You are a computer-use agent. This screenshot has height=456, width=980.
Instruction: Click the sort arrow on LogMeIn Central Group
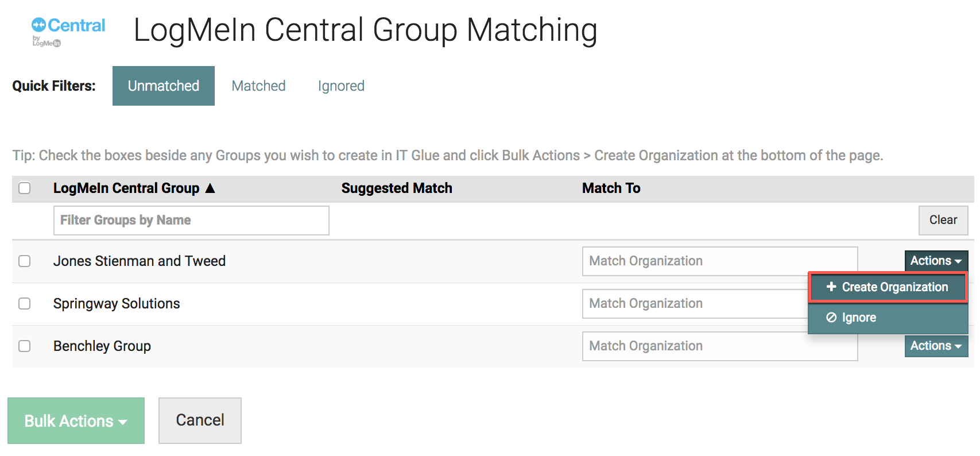pos(211,188)
